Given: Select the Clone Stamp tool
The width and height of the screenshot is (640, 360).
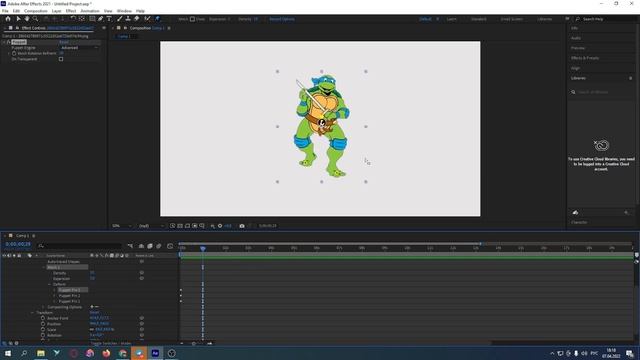Looking at the screenshot, I should pyautogui.click(x=128, y=19).
